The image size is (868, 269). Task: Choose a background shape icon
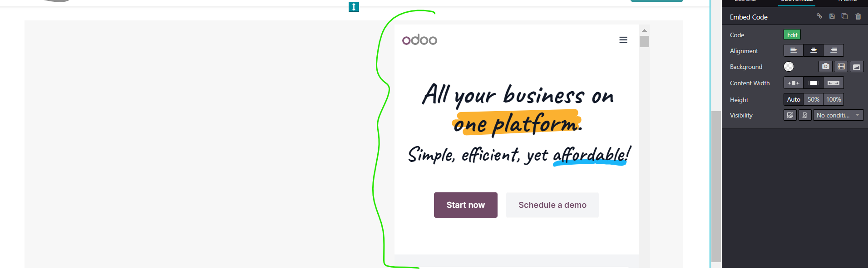(857, 67)
